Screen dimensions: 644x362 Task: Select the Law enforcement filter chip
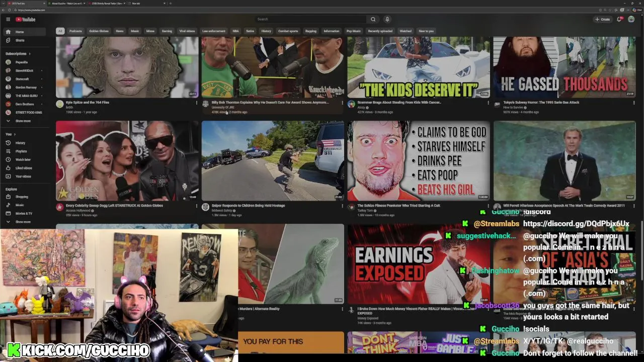(214, 31)
